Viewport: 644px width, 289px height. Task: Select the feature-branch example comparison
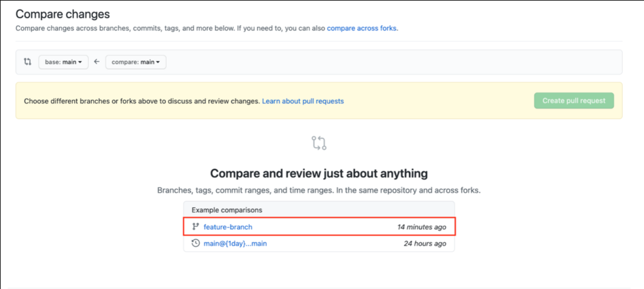tap(228, 227)
